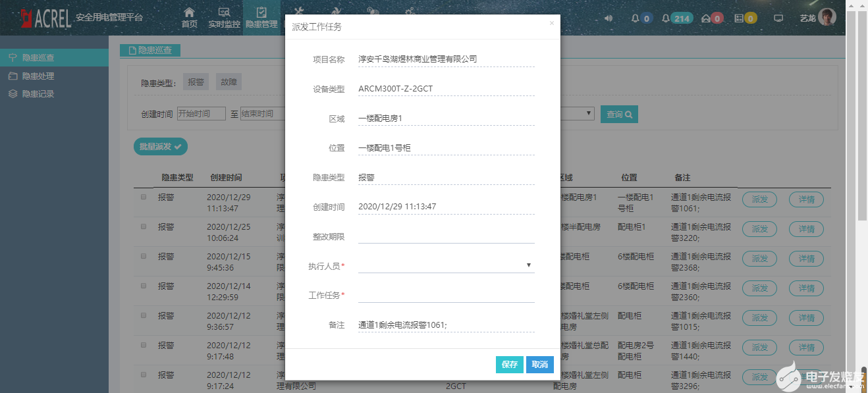Open bell notifications with count 214
This screenshot has width=868, height=393.
[677, 18]
